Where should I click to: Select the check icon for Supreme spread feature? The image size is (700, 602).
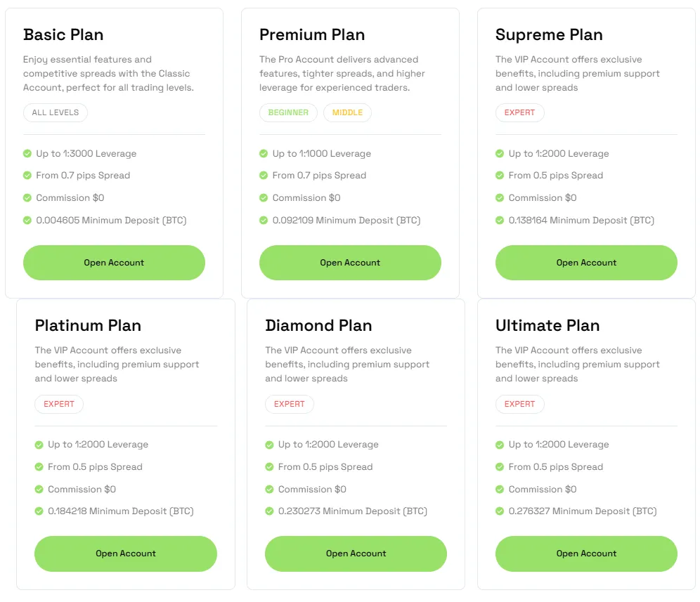pyautogui.click(x=499, y=175)
